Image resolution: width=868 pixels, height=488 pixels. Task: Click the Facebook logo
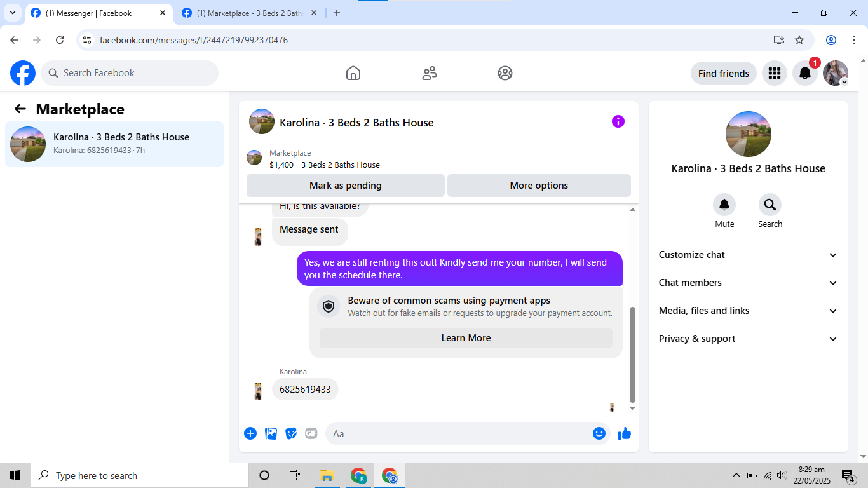[23, 73]
